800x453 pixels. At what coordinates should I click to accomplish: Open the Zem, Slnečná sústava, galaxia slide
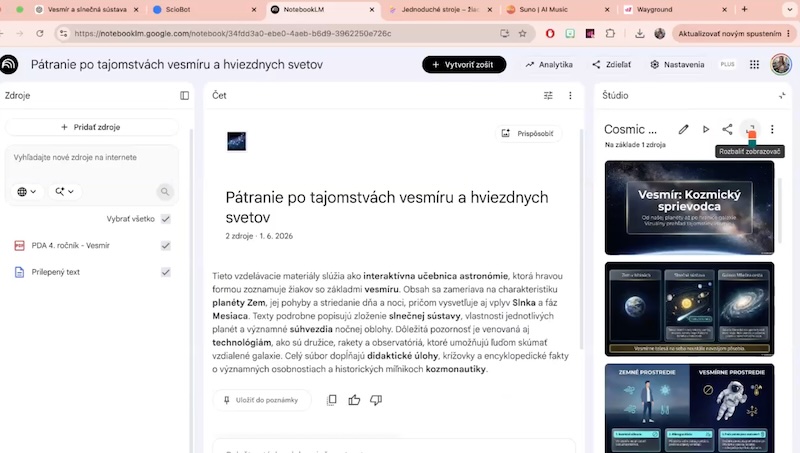point(689,309)
